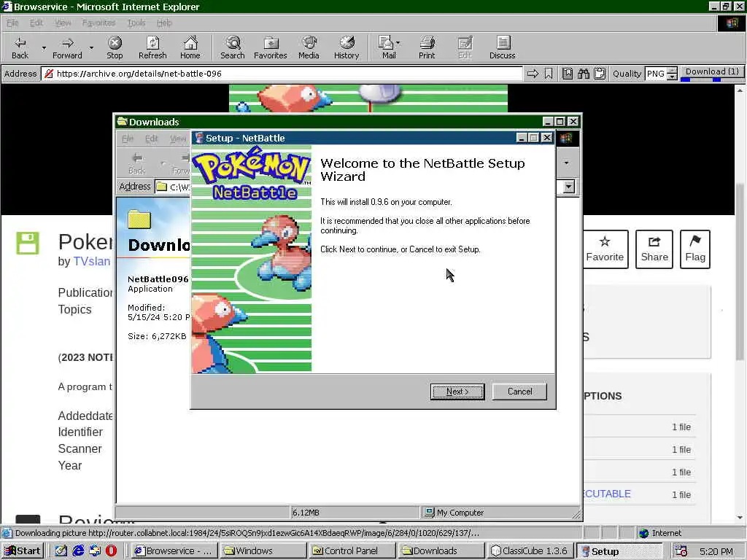Open the TVslan uploader link
This screenshot has height=560, width=747.
click(x=91, y=262)
